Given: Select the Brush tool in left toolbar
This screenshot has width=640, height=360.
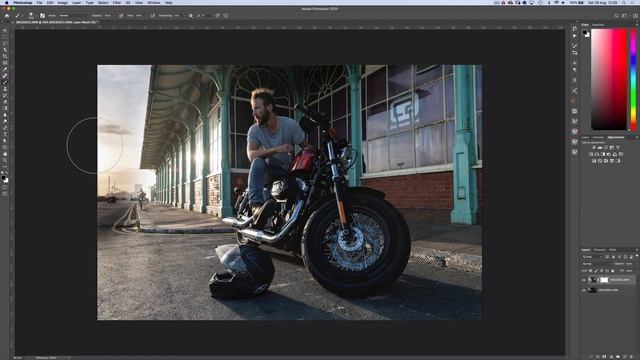Looking at the screenshot, I should pos(5,82).
